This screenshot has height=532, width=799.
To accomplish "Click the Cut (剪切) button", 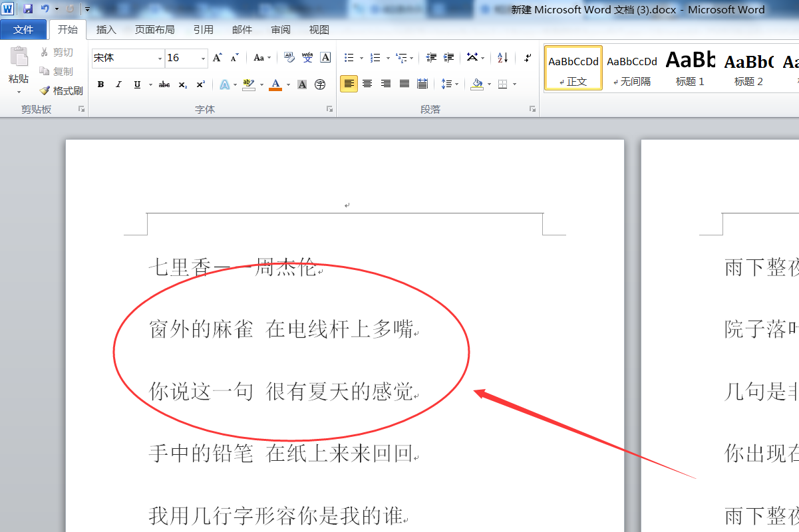I will click(x=57, y=52).
